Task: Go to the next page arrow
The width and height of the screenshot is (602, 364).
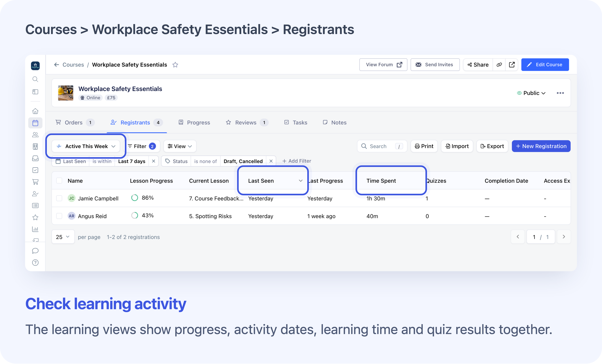Action: pos(564,237)
